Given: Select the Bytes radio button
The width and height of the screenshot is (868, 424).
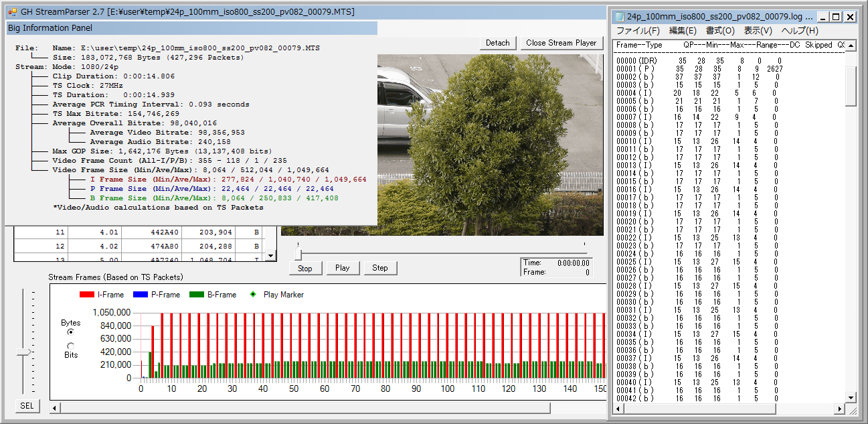Looking at the screenshot, I should coord(71,332).
